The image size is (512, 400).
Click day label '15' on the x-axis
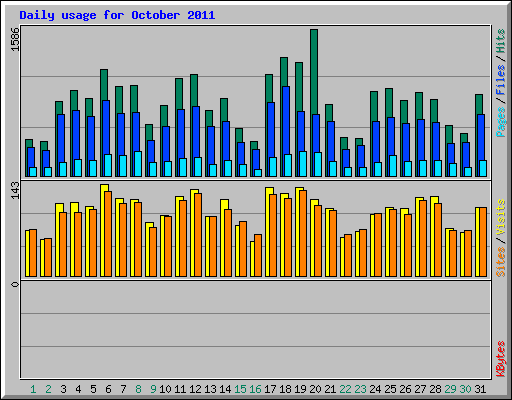(240, 389)
